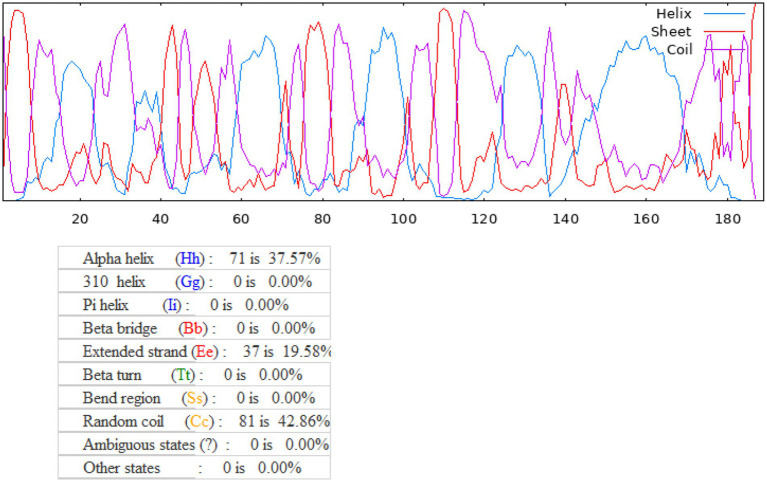This screenshot has height=482, width=767.
Task: Click the orange Cc code
Action: [x=200, y=421]
